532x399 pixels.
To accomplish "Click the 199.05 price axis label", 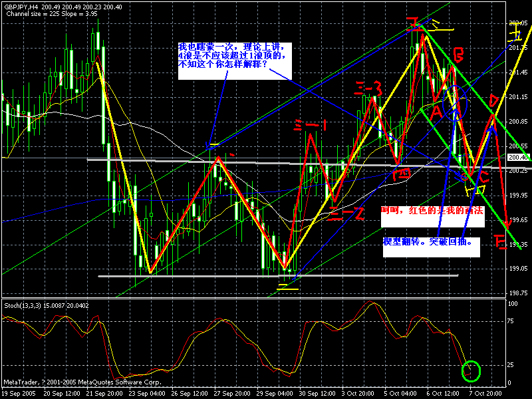I will point(518,269).
